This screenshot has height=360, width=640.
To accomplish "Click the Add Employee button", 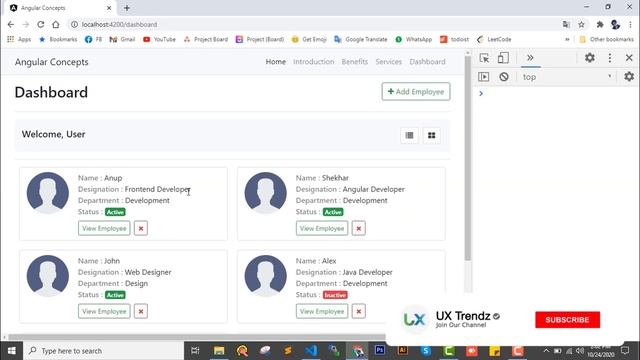I will point(416,92).
